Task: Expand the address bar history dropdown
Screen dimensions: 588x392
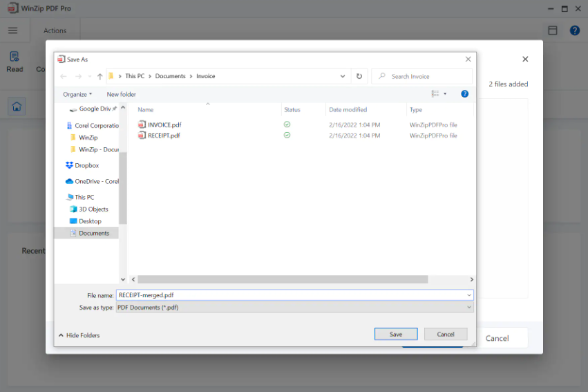Action: [343, 76]
